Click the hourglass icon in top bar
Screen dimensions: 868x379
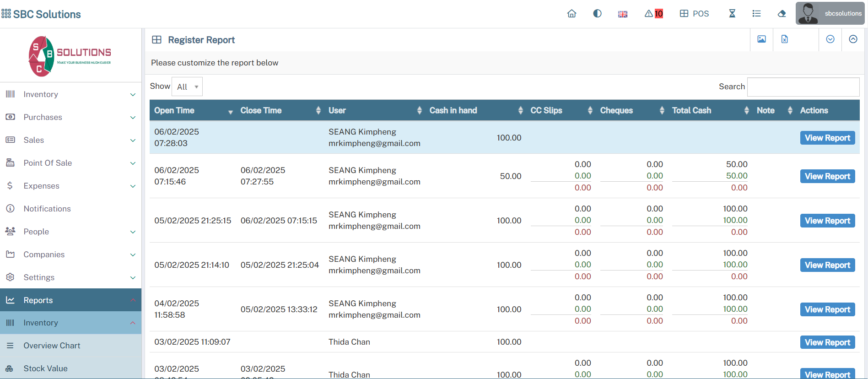[x=732, y=14]
